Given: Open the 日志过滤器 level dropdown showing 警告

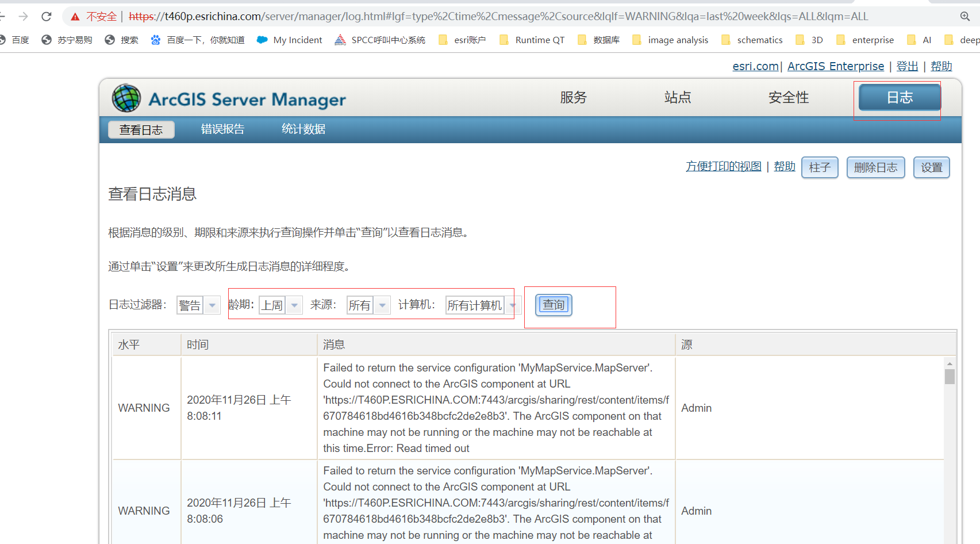Looking at the screenshot, I should click(212, 305).
